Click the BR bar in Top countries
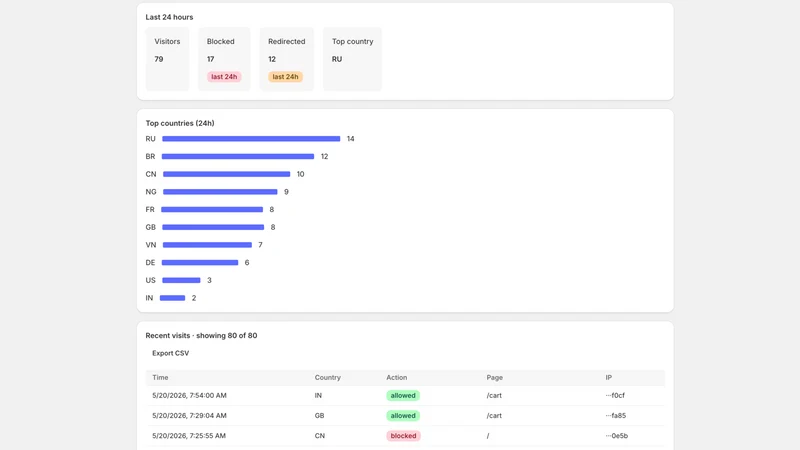 tap(238, 157)
